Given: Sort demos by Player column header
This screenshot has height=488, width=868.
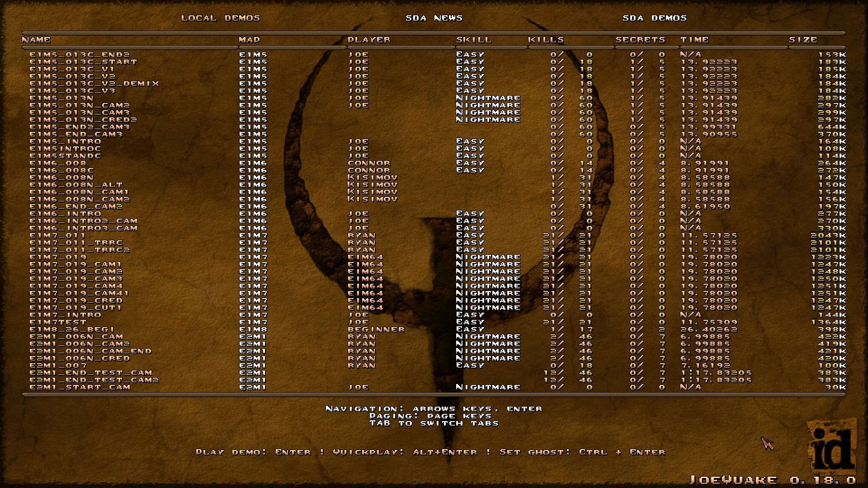Looking at the screenshot, I should (369, 40).
